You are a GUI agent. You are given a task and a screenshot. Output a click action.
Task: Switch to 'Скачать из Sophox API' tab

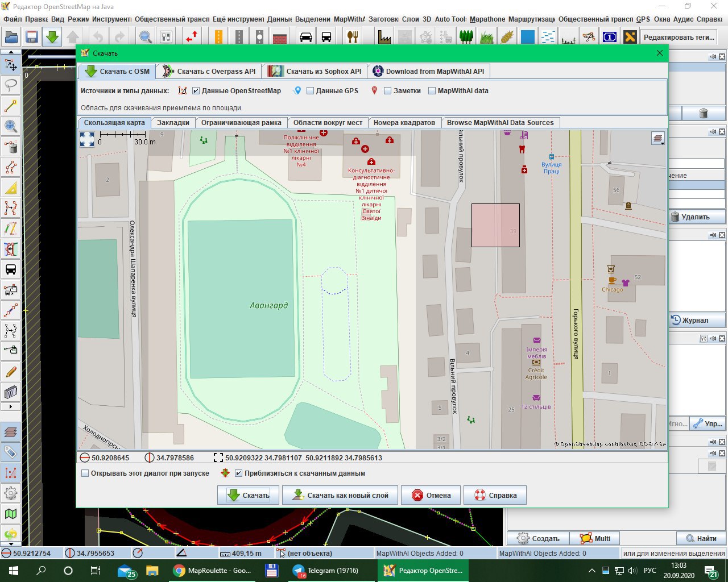point(316,72)
